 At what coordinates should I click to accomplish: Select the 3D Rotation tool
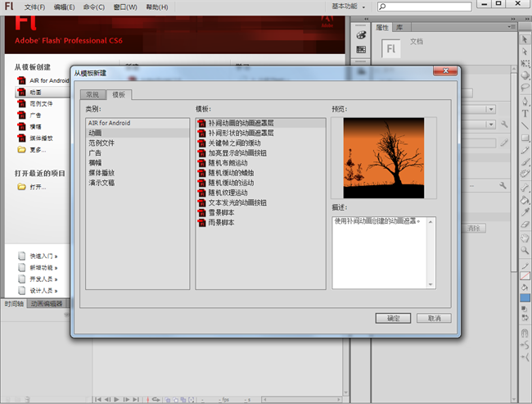(525, 75)
